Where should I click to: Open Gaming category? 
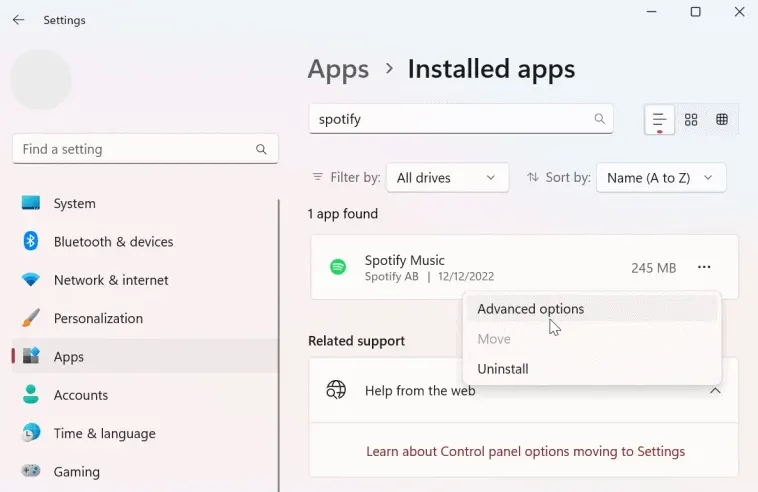(x=145, y=471)
